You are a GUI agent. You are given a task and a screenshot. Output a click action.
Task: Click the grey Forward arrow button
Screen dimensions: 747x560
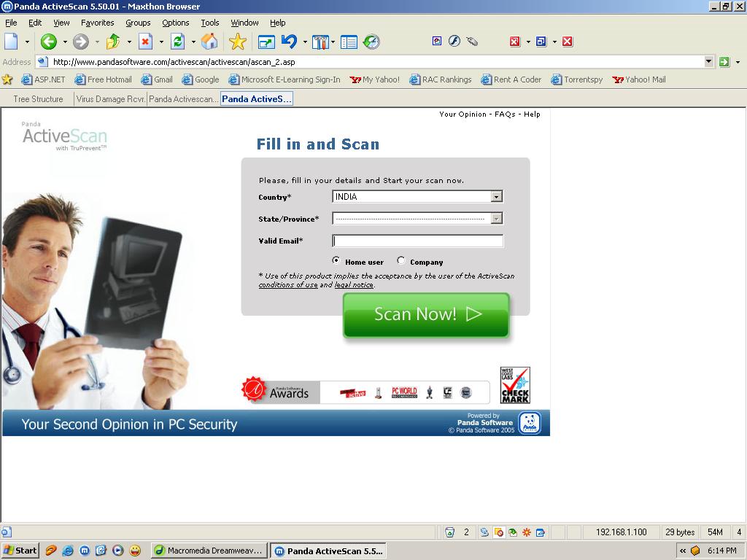tap(80, 42)
